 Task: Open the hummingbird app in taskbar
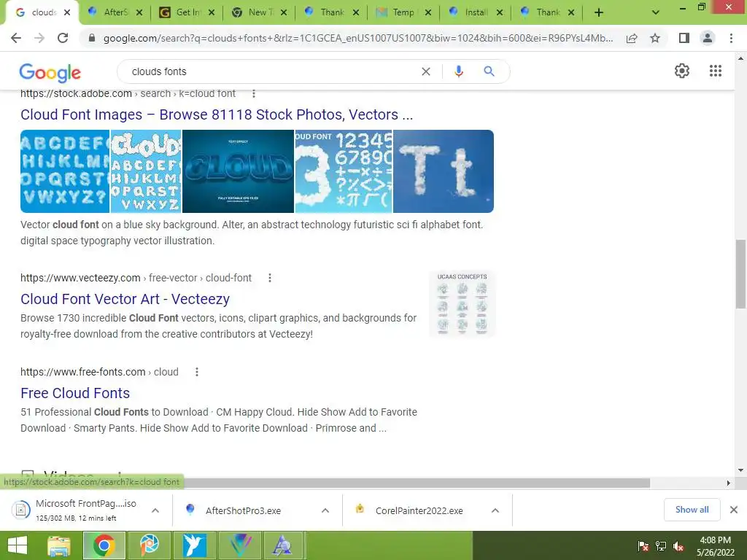pos(194,545)
